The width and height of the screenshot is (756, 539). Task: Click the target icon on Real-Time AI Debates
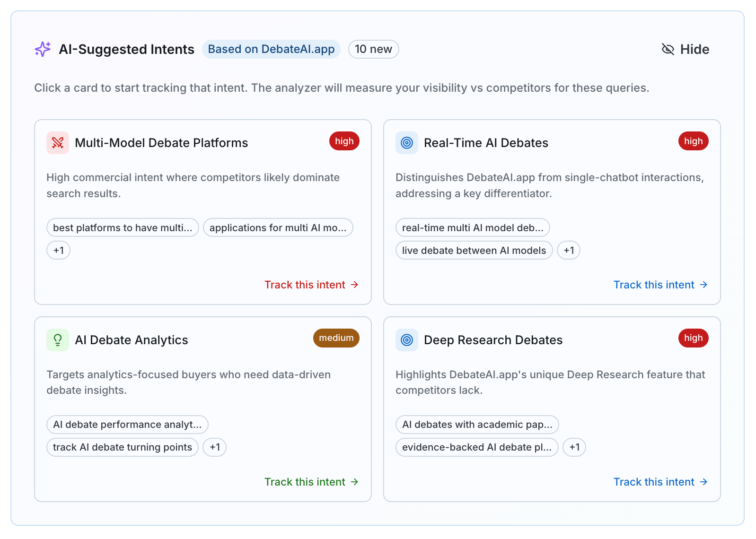coord(407,143)
